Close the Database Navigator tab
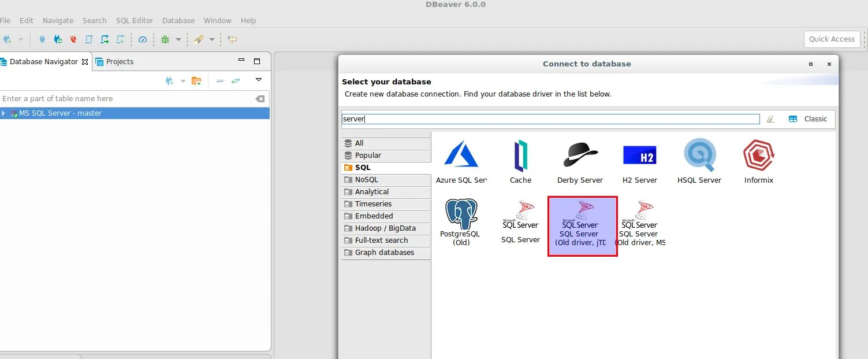This screenshot has height=359, width=868. click(85, 62)
